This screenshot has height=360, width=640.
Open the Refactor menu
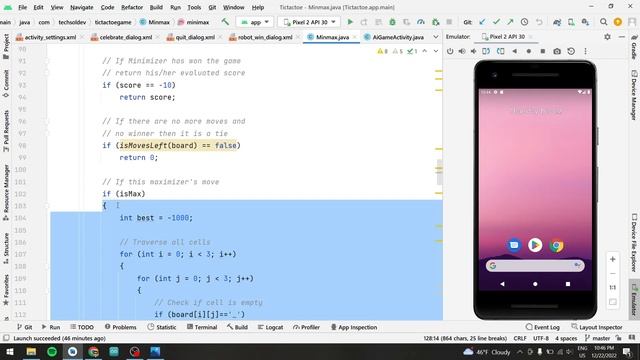pos(132,7)
